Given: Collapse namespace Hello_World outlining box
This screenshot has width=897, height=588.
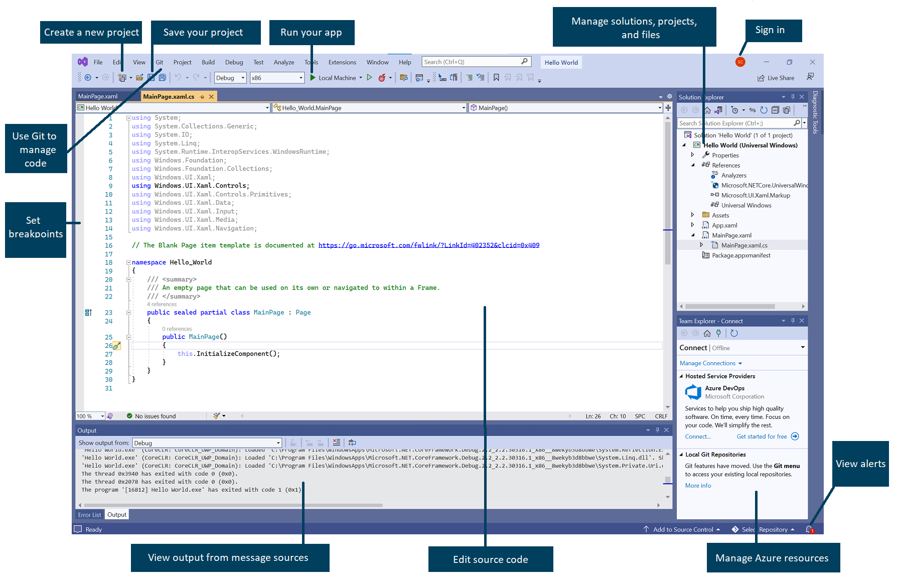Looking at the screenshot, I should pos(128,262).
